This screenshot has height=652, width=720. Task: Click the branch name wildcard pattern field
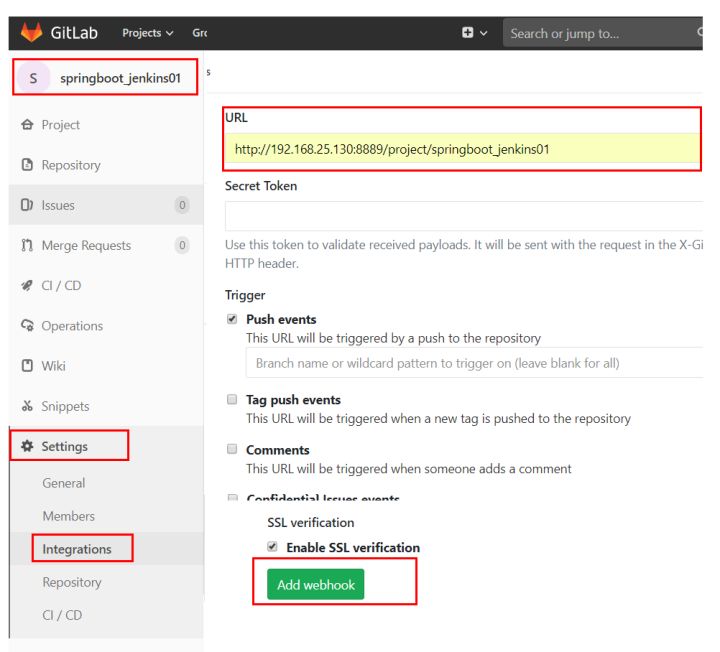pyautogui.click(x=474, y=363)
